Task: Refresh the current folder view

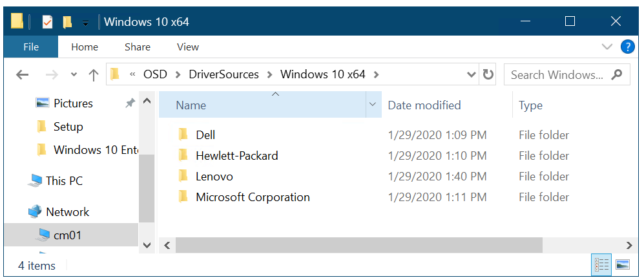Action: click(488, 74)
